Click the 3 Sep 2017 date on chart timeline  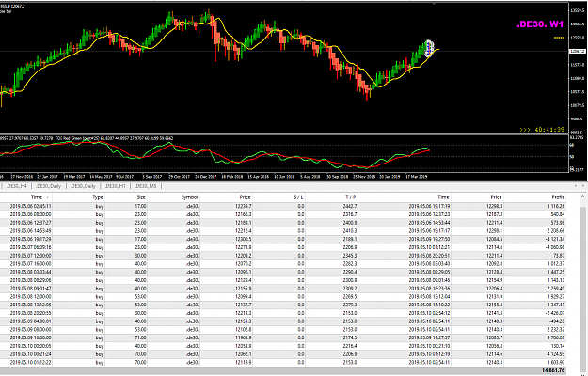coord(151,177)
